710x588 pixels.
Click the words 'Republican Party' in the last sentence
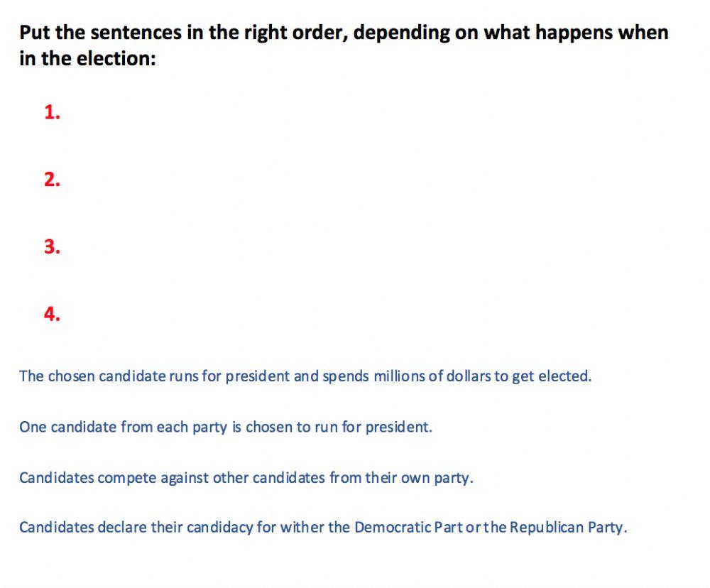tap(567, 528)
